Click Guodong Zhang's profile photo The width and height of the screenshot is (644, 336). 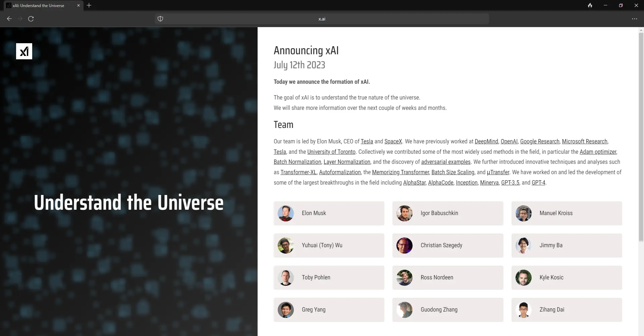tap(405, 310)
